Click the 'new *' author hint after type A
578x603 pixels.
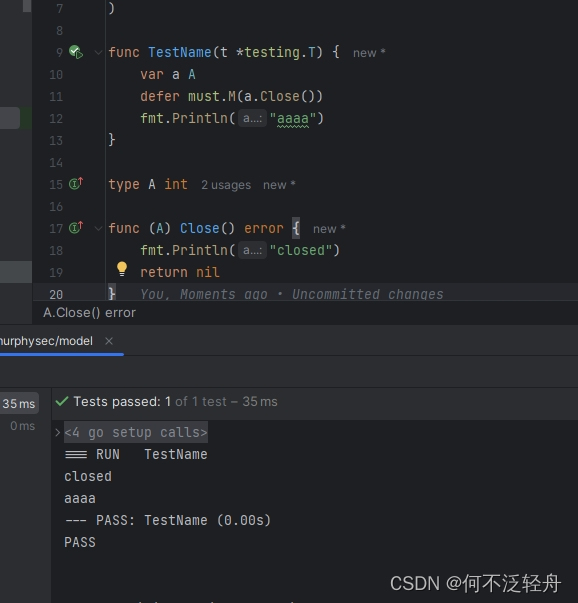point(279,185)
